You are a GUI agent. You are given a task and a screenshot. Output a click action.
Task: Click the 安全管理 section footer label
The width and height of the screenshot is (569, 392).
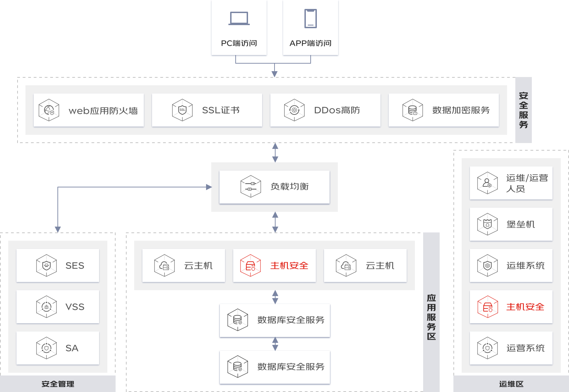coord(58,384)
